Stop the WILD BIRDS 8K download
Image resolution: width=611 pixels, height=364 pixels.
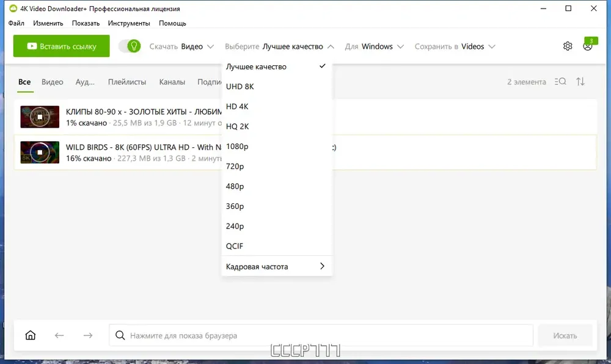point(40,152)
